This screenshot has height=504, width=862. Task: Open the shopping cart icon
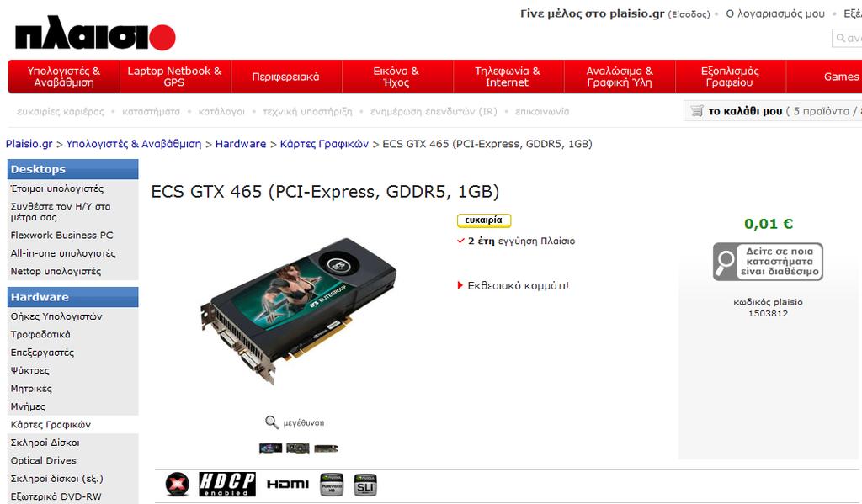coord(696,110)
